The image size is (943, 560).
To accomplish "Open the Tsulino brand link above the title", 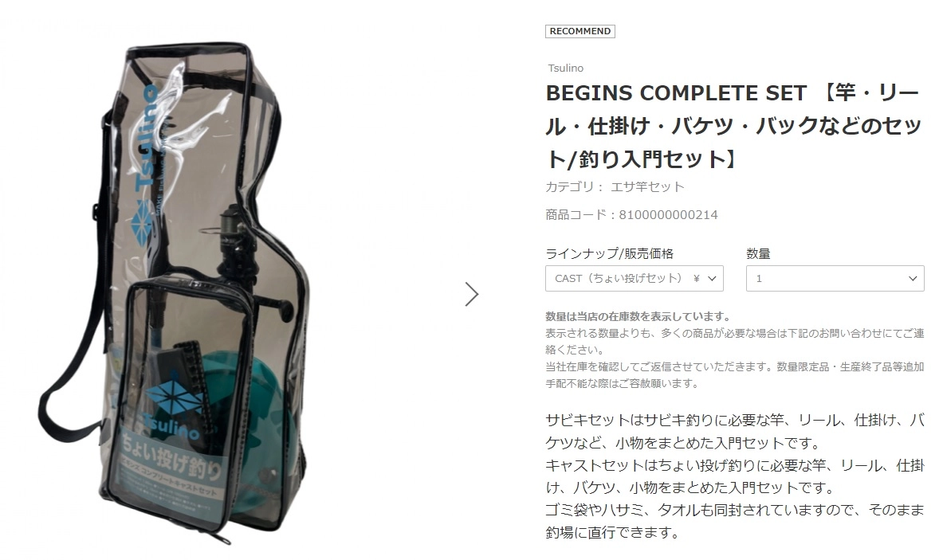I will point(565,68).
